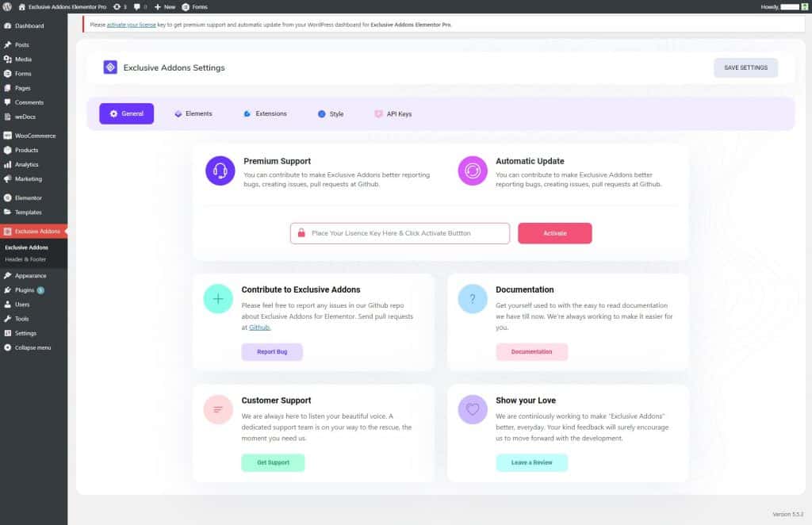Click the Exclusive Addons Settings title
Screen dimensions: 812x525
click(174, 68)
